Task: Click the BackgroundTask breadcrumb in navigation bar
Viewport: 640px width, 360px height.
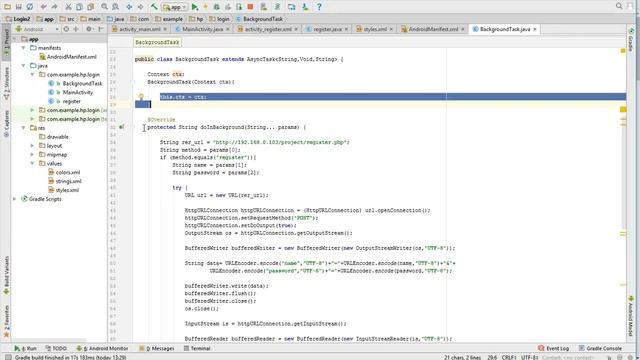Action: (260, 19)
